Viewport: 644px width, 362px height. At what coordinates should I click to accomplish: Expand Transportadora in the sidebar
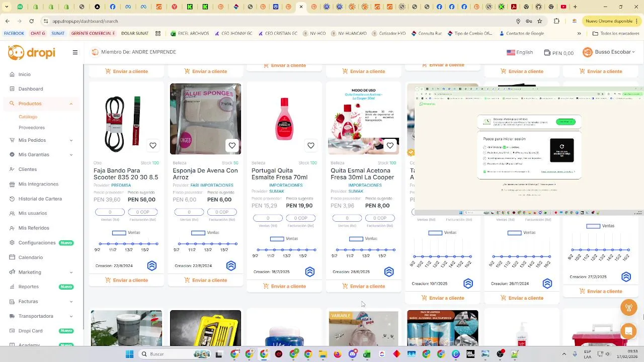click(x=41, y=316)
